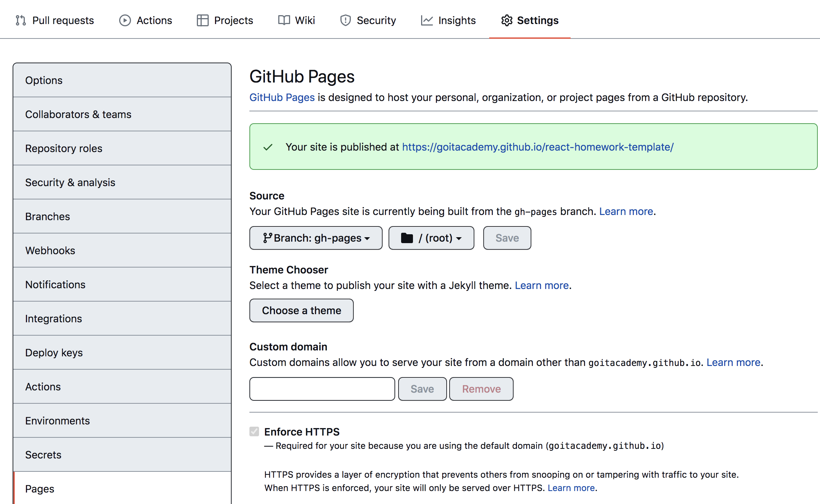Image resolution: width=820 pixels, height=504 pixels.
Task: Click Learn more link in Source section
Action: 626,211
